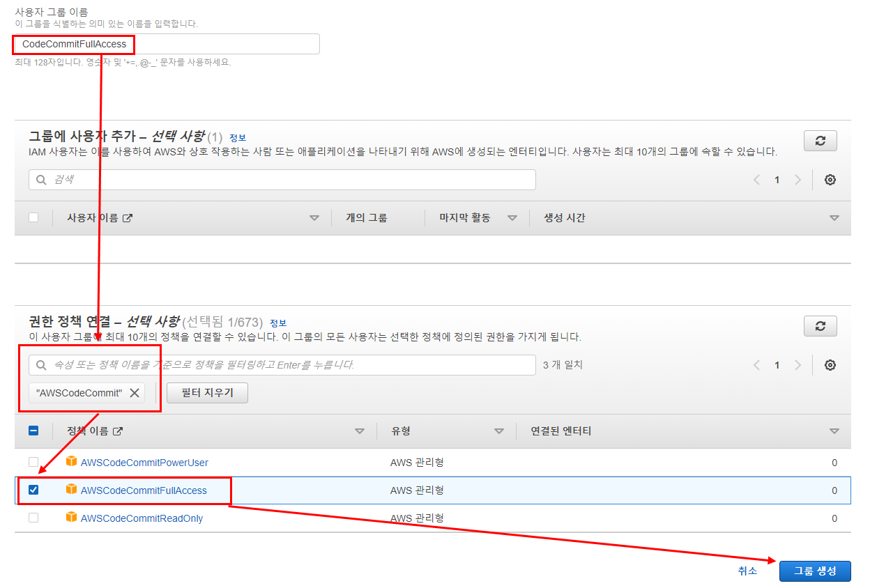Click external link icon beside 정책 이름
The height and width of the screenshot is (588, 870).
click(x=118, y=431)
